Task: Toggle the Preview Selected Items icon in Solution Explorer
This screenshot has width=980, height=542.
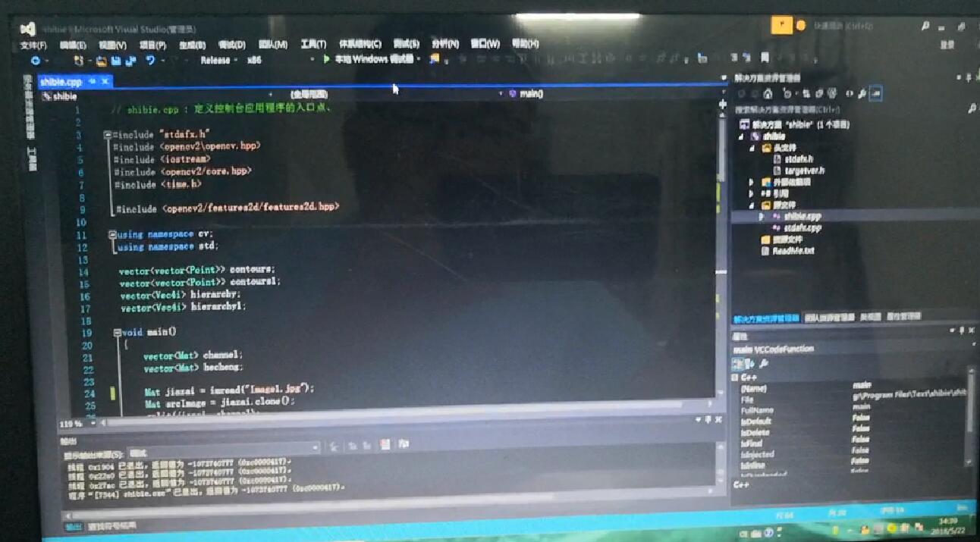Action: pyautogui.click(x=876, y=94)
